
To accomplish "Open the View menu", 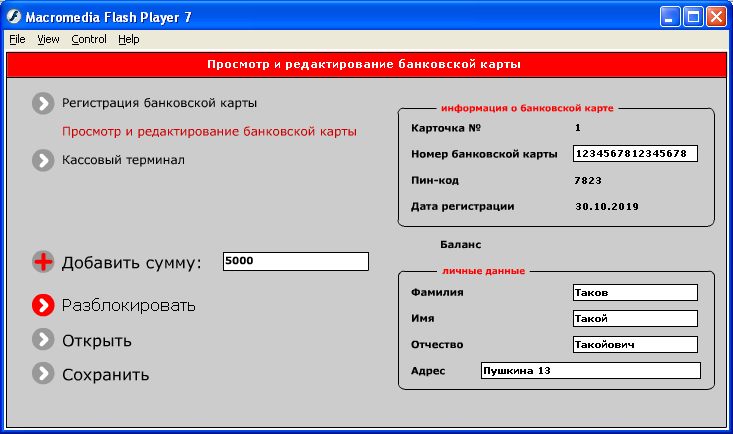I will point(48,39).
